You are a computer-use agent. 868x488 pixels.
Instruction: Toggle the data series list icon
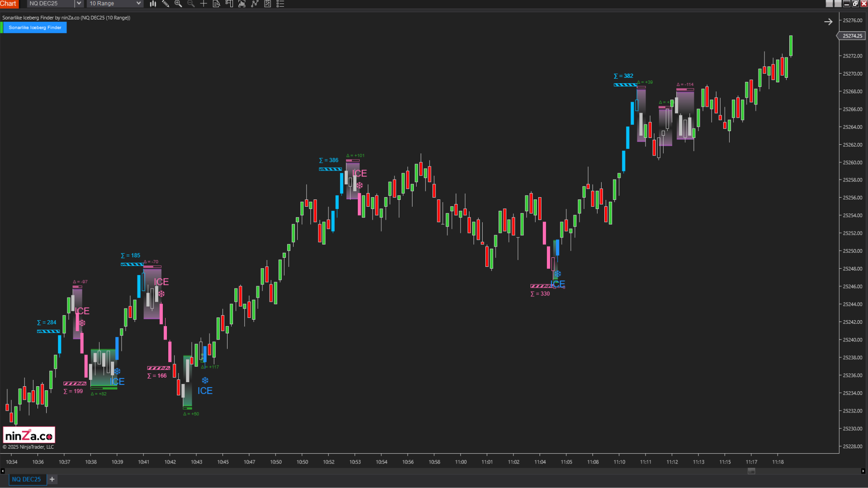coord(280,4)
